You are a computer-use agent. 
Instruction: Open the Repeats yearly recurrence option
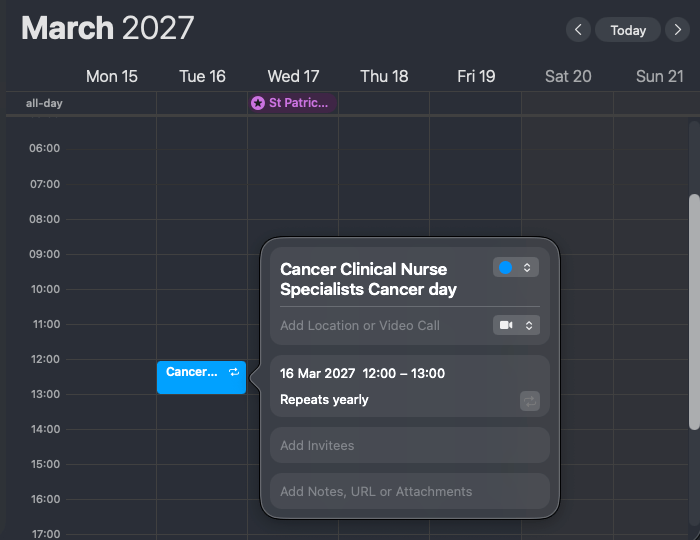coord(324,400)
